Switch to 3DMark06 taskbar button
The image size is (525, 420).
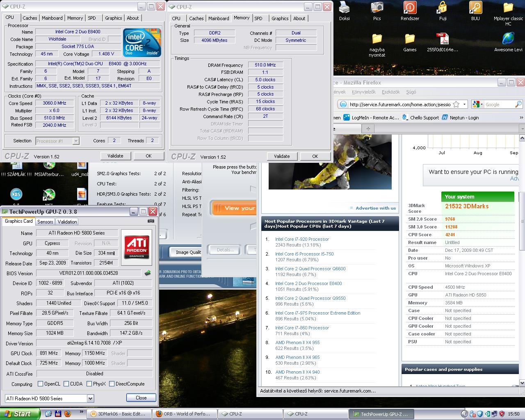coord(119,414)
